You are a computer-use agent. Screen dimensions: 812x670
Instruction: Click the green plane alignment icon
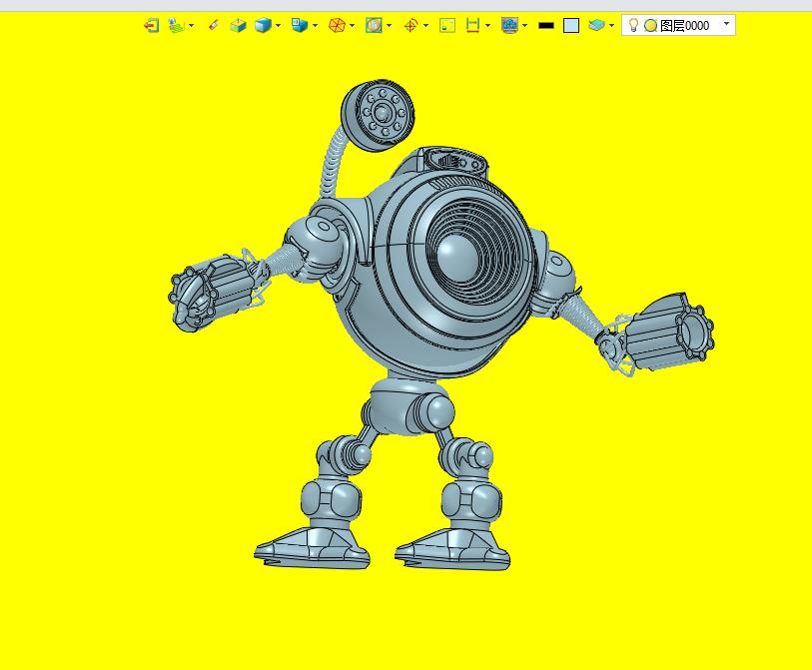click(x=176, y=25)
